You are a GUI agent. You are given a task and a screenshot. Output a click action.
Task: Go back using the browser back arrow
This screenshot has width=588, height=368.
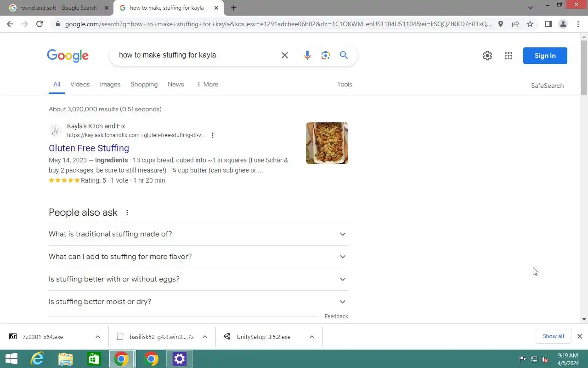coord(10,24)
